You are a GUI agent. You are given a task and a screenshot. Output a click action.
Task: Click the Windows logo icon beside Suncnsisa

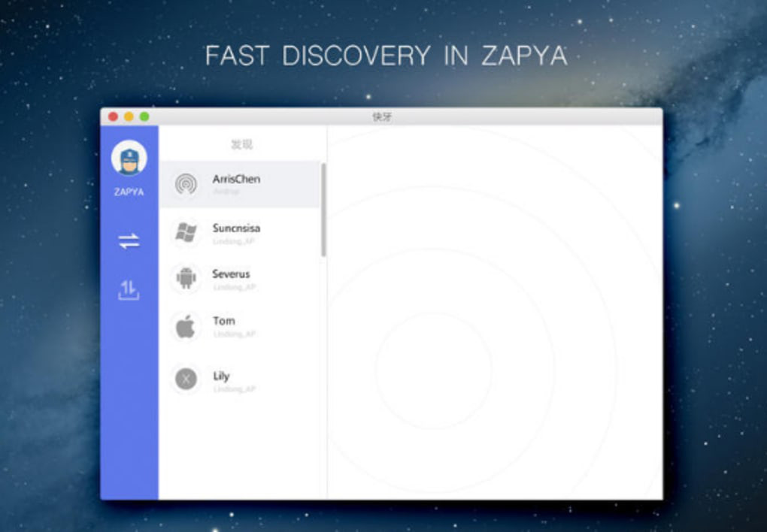(x=186, y=233)
